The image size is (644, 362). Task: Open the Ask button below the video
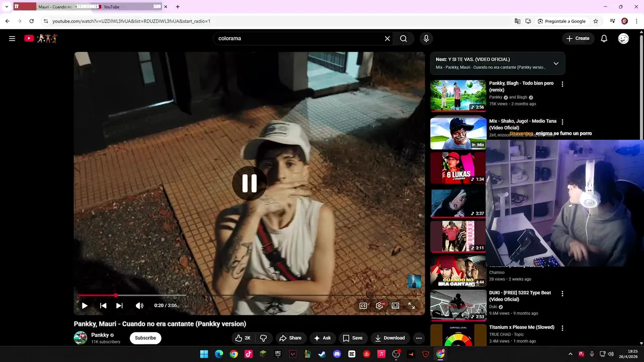tap(323, 338)
